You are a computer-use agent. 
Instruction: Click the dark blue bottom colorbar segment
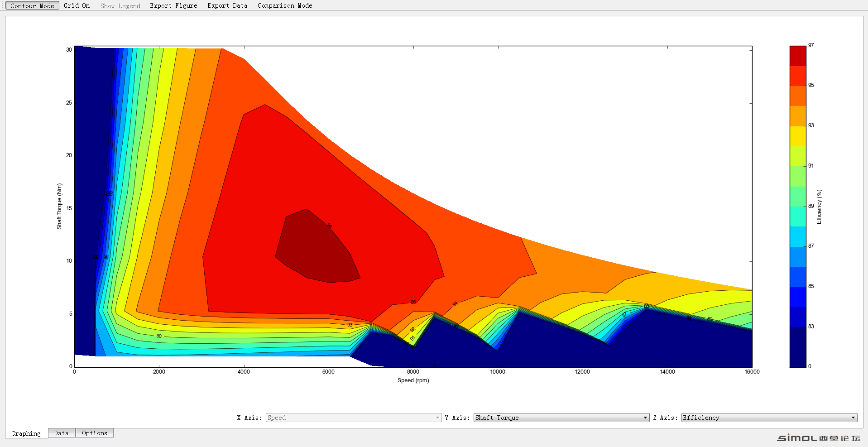click(798, 347)
